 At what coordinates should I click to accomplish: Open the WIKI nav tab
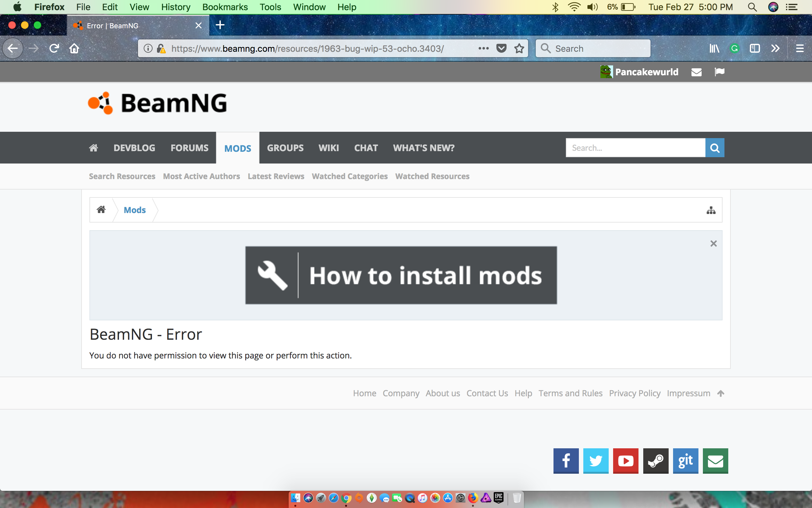tap(329, 148)
